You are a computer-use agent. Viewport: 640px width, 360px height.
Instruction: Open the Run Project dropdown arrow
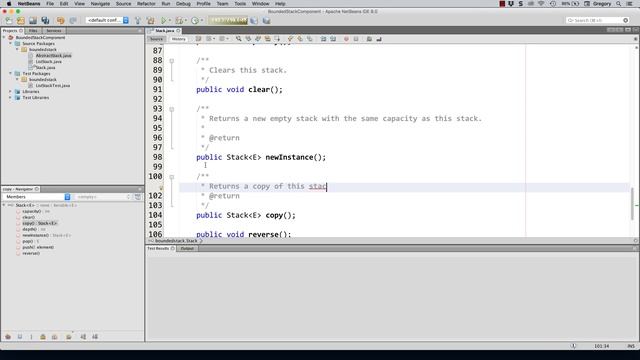coord(170,20)
